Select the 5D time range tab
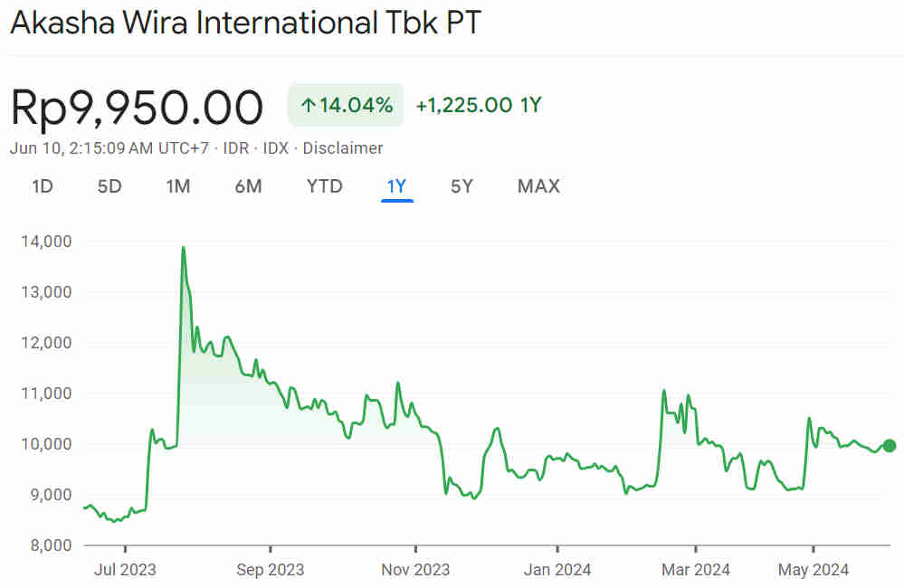904x588 pixels. point(109,186)
